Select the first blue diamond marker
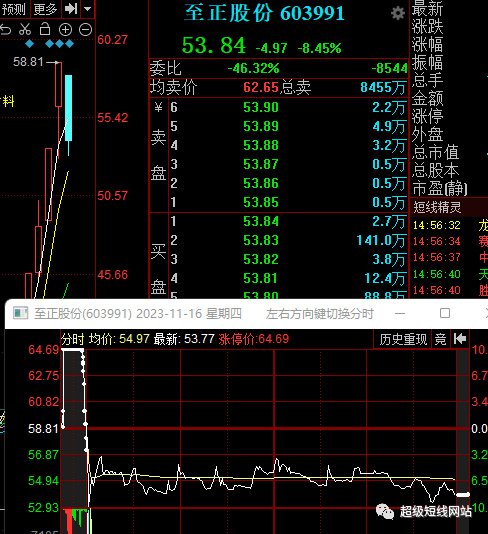488x534 pixels. pos(30,44)
